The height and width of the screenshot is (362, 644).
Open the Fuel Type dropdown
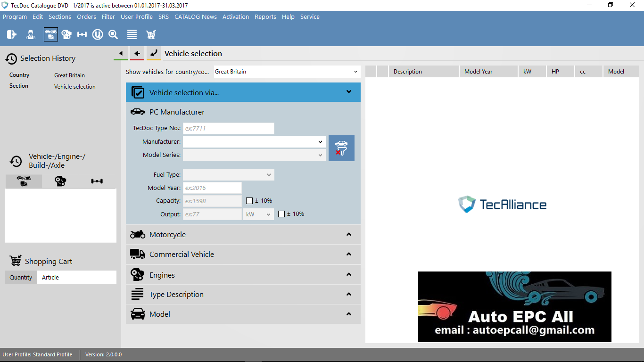coord(228,174)
